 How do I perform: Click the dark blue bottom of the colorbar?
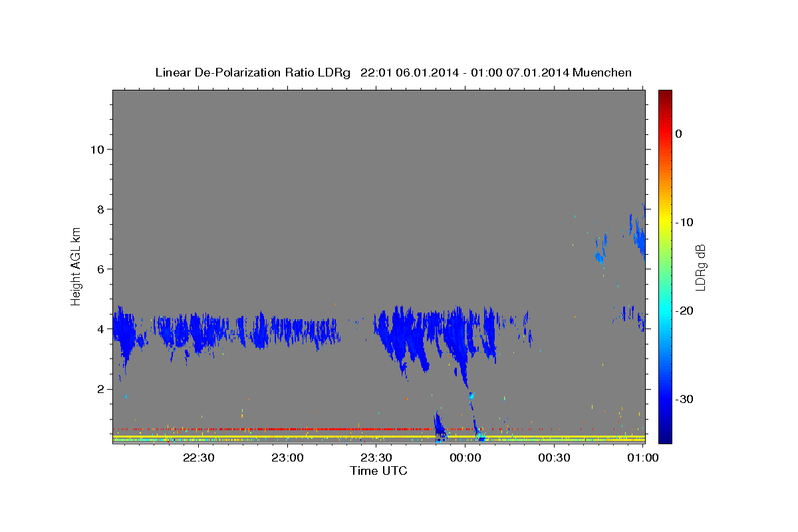coord(665,438)
